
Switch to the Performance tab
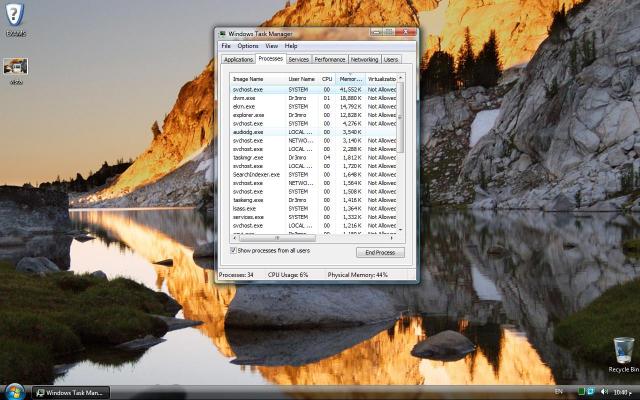[x=330, y=60]
